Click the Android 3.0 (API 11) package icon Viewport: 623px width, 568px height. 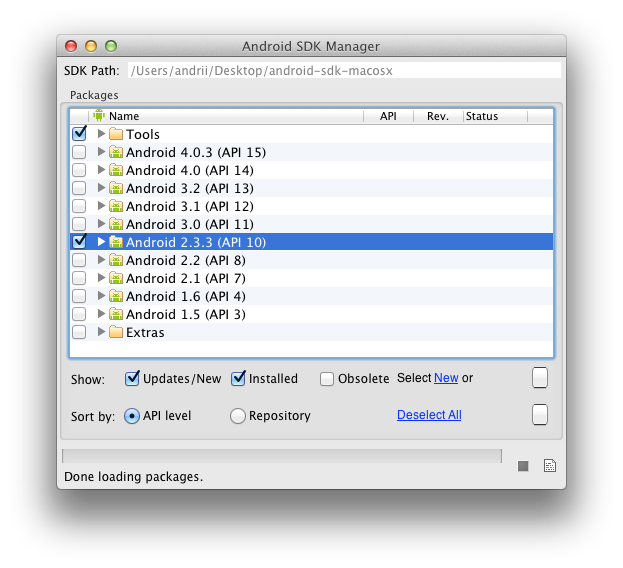point(116,224)
